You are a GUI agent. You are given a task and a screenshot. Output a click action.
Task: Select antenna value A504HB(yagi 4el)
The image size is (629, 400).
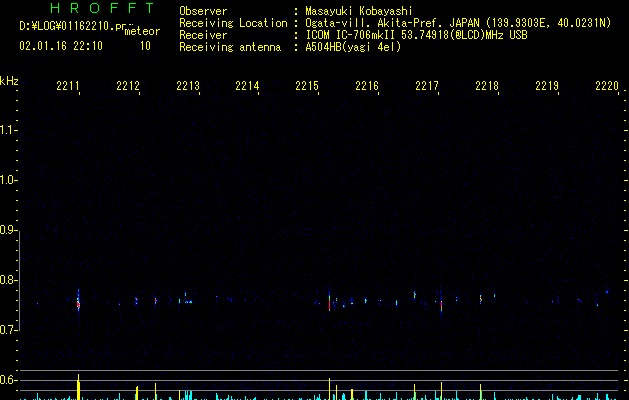pyautogui.click(x=353, y=47)
